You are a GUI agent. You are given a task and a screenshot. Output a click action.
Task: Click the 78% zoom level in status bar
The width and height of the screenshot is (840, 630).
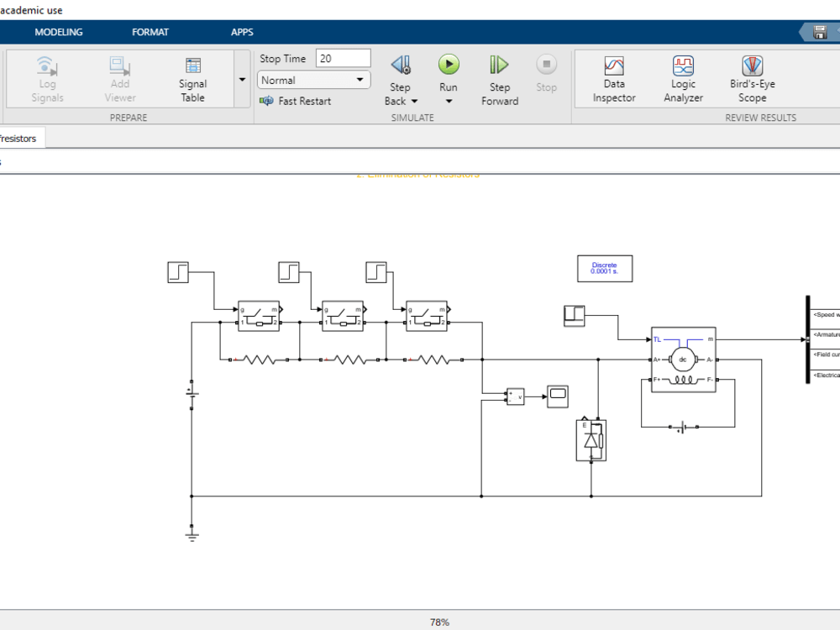(x=439, y=622)
